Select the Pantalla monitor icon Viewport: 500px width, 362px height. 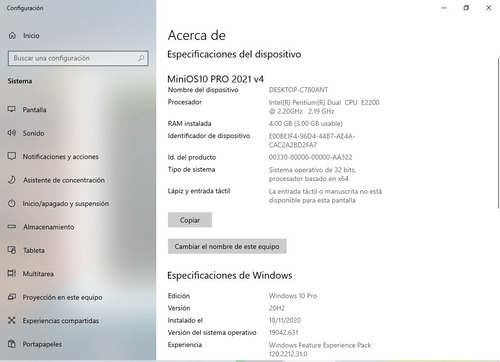click(x=12, y=109)
